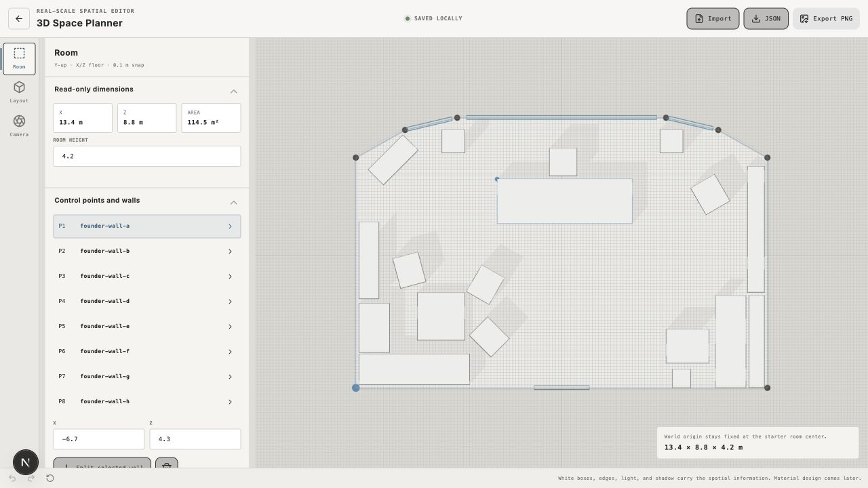Click the Import button
This screenshot has width=868, height=488.
coord(713,19)
